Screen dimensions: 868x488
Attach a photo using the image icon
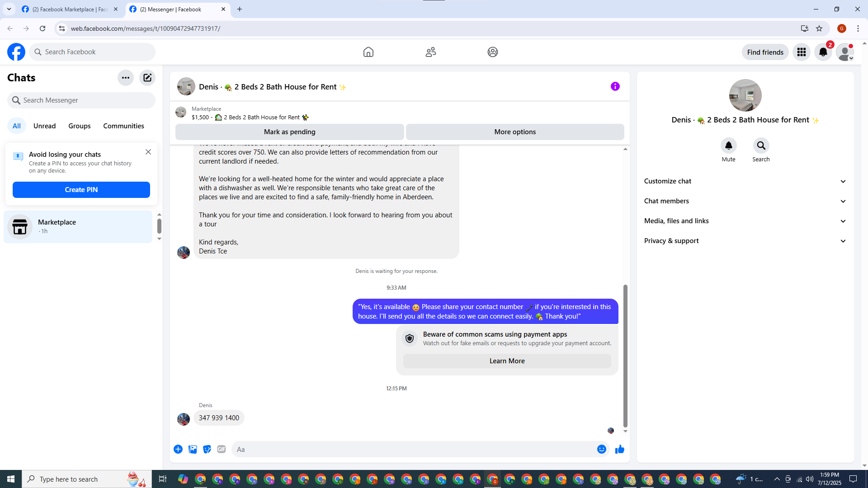(193, 449)
